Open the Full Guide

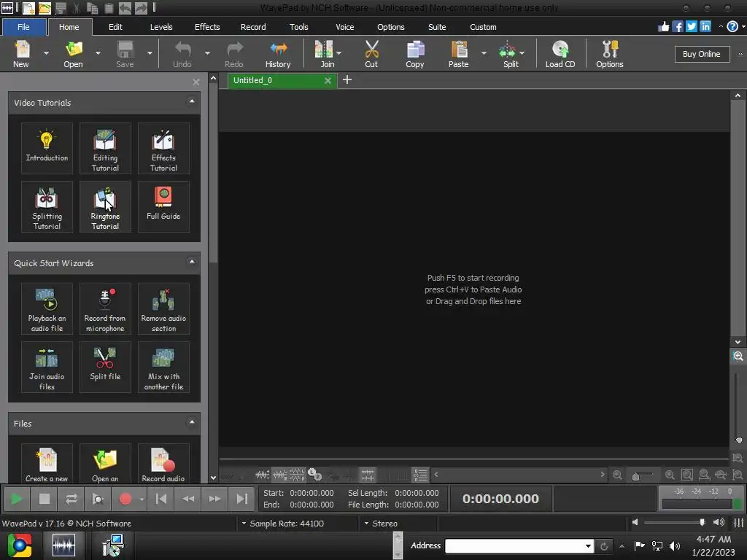163,206
